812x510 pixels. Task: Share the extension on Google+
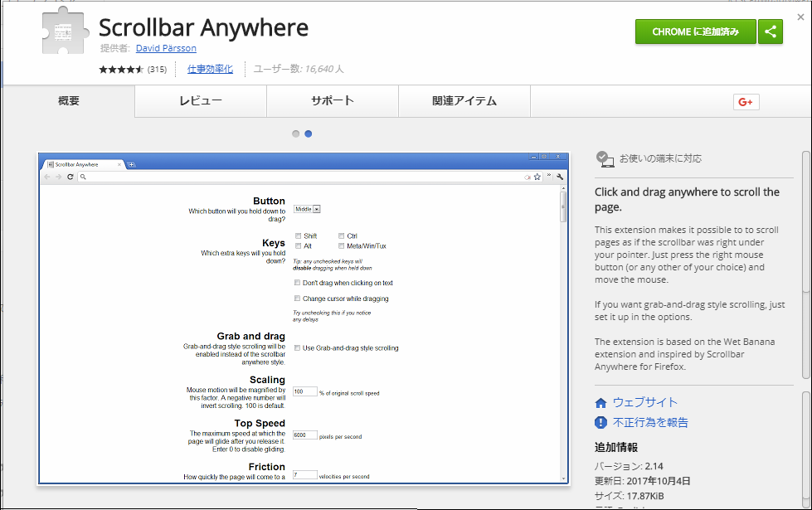pyautogui.click(x=746, y=102)
